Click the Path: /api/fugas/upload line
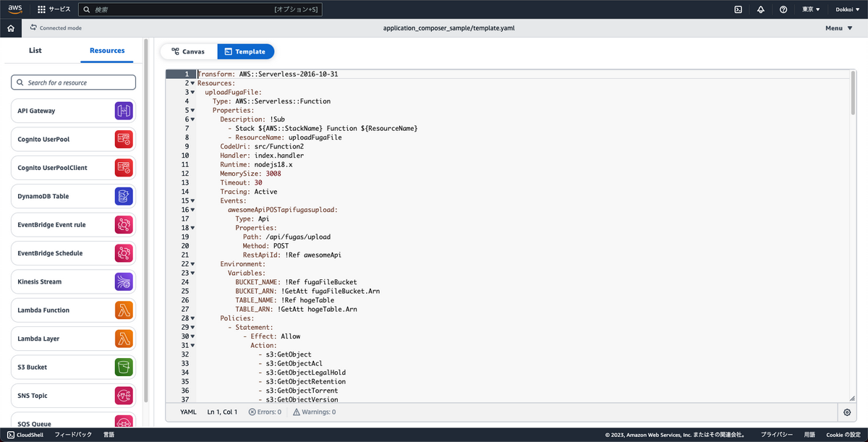868x442 pixels. click(286, 237)
